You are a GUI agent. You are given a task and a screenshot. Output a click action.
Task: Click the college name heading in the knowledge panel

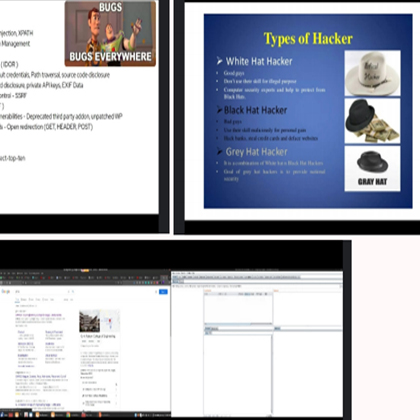[98, 336]
